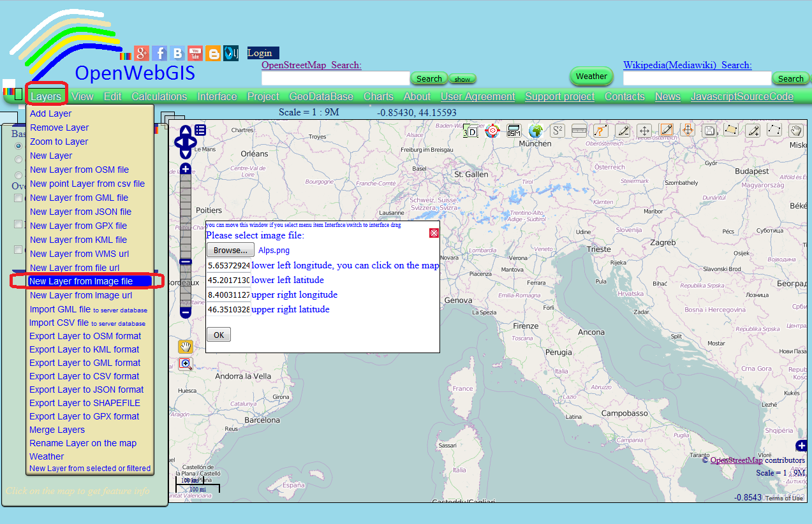This screenshot has width=812, height=524.
Task: Choose New Layer from KML file
Action: [78, 240]
